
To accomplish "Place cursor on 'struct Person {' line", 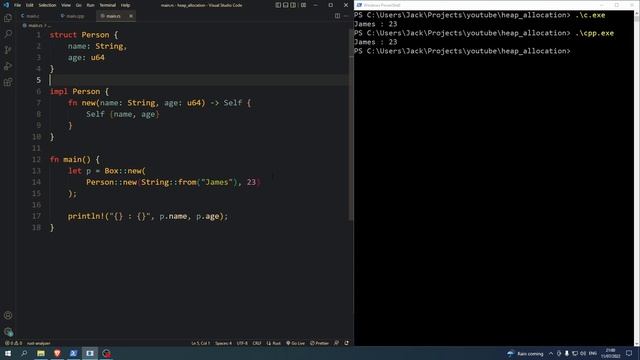I will coord(84,35).
